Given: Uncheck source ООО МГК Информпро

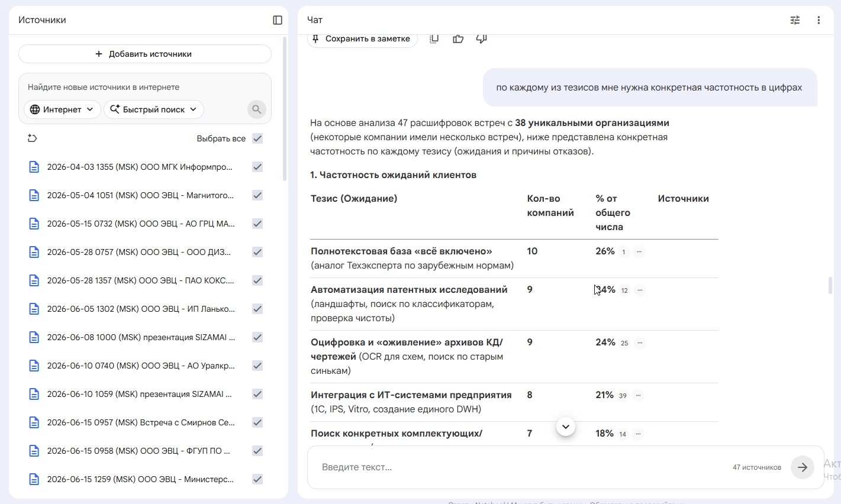Looking at the screenshot, I should (257, 167).
